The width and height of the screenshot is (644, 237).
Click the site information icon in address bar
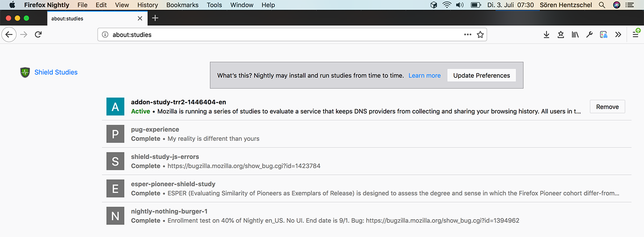(x=105, y=34)
